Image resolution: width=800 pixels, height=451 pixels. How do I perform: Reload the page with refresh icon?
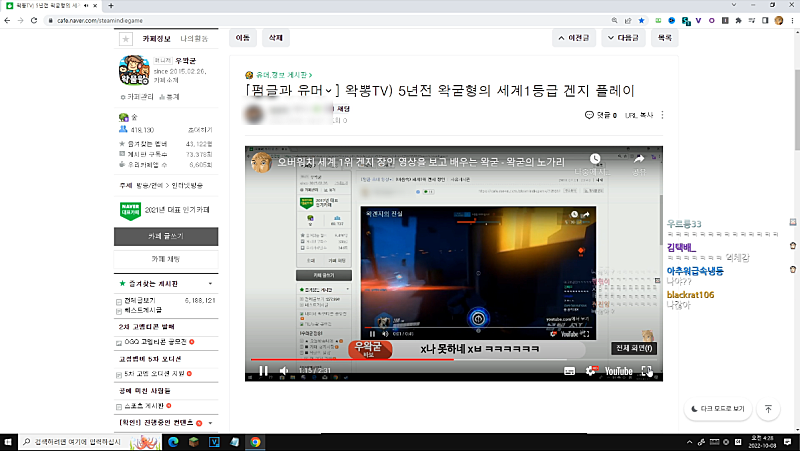[x=34, y=20]
